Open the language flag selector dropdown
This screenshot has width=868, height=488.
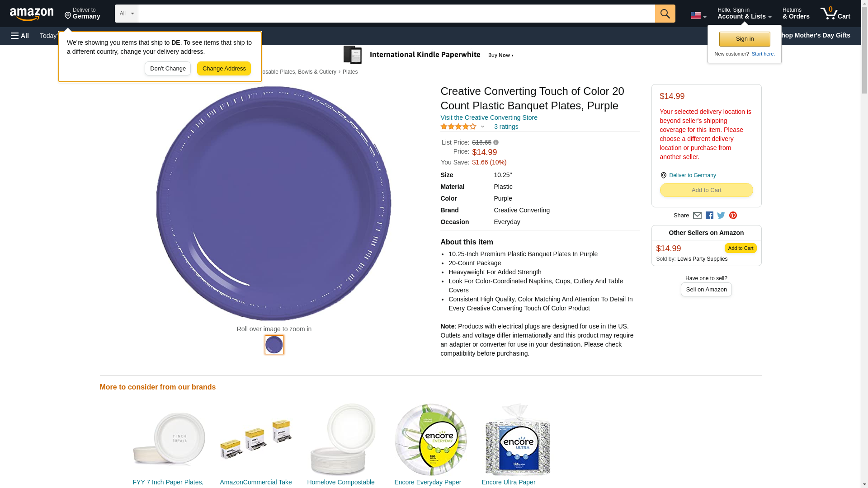698,15
